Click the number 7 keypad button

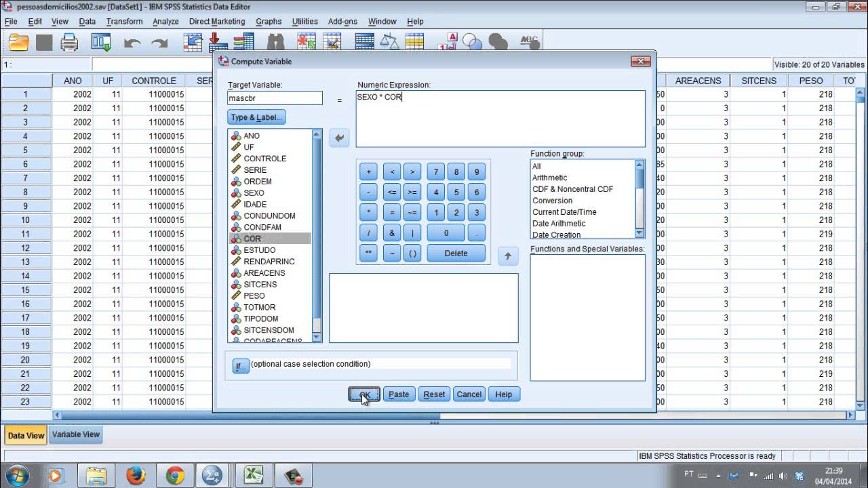coord(436,172)
